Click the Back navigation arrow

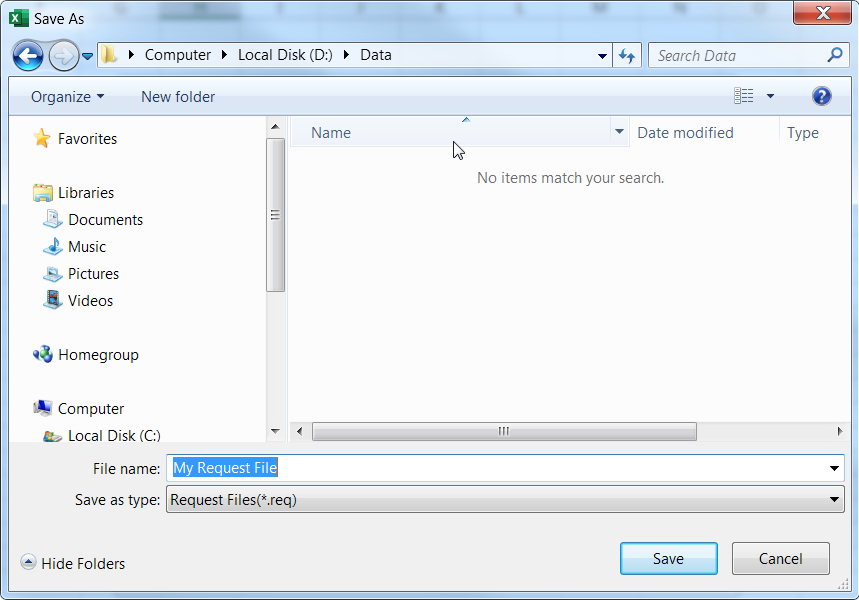tap(28, 55)
